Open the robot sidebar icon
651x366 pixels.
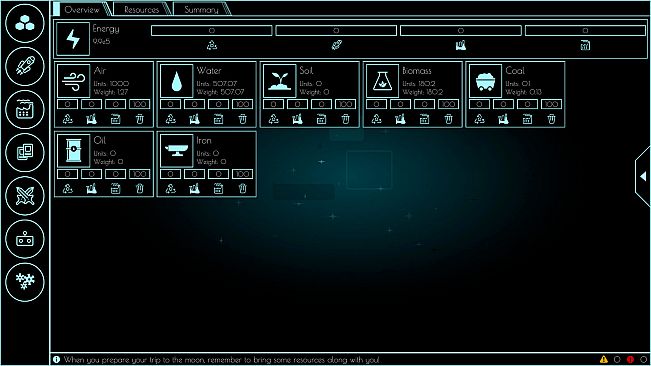(x=25, y=239)
